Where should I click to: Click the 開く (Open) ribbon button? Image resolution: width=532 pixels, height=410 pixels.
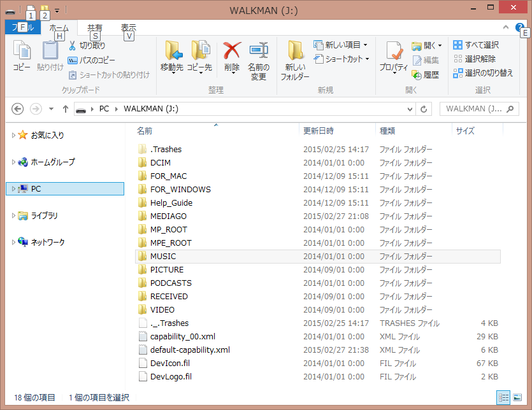426,45
